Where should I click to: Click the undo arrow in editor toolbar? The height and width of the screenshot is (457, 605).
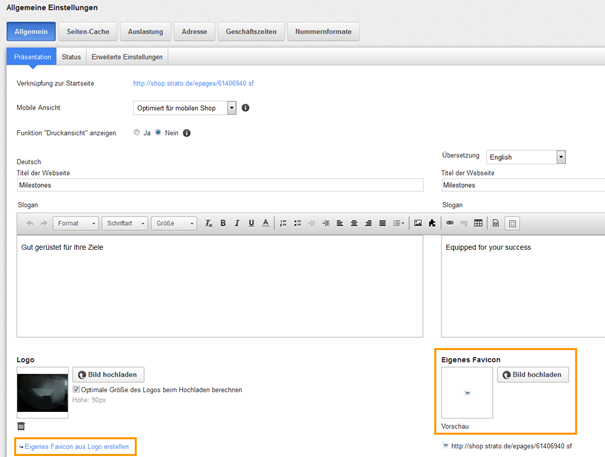pyautogui.click(x=30, y=223)
